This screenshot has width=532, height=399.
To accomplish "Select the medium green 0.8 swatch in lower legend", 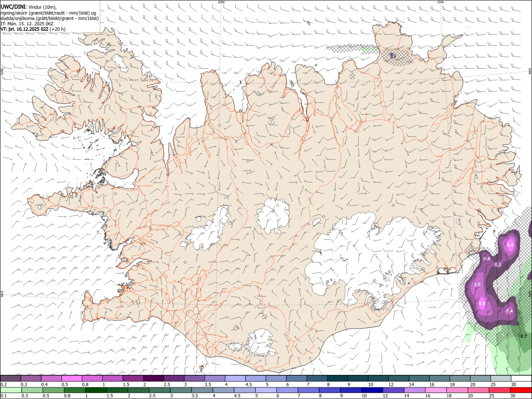I will 75,390.
